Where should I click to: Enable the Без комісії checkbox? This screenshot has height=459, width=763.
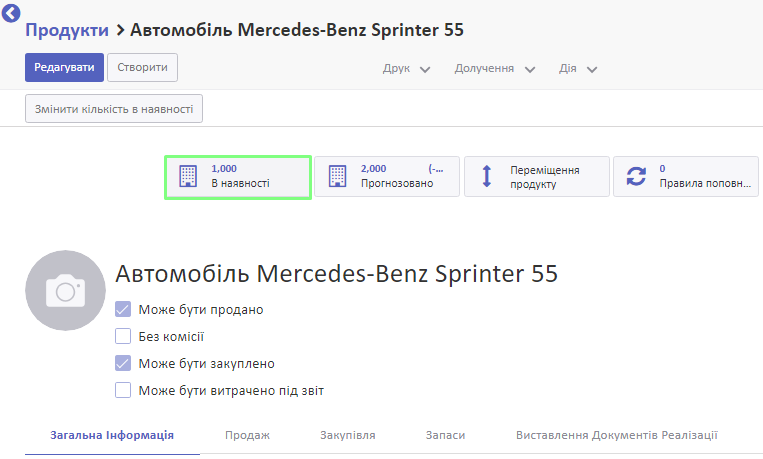[123, 336]
